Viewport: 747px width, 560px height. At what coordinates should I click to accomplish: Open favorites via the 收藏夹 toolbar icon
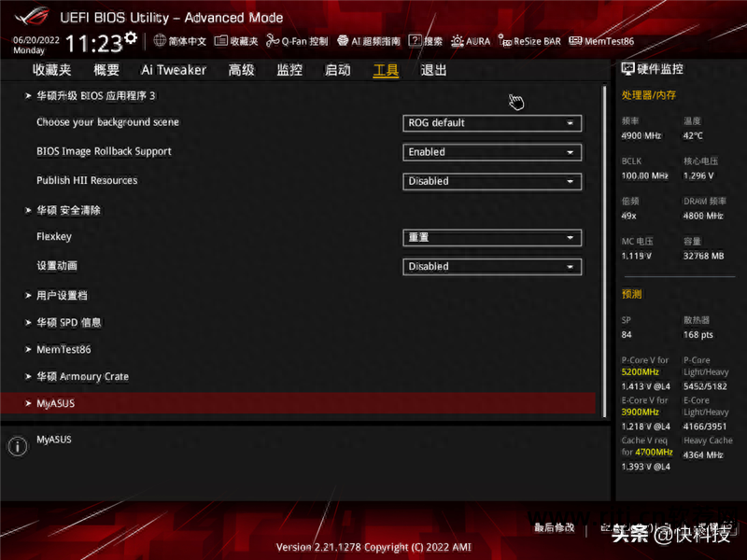220,41
